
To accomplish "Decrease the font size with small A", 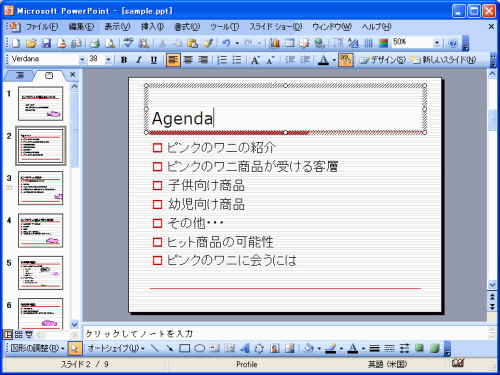I will pos(270,60).
